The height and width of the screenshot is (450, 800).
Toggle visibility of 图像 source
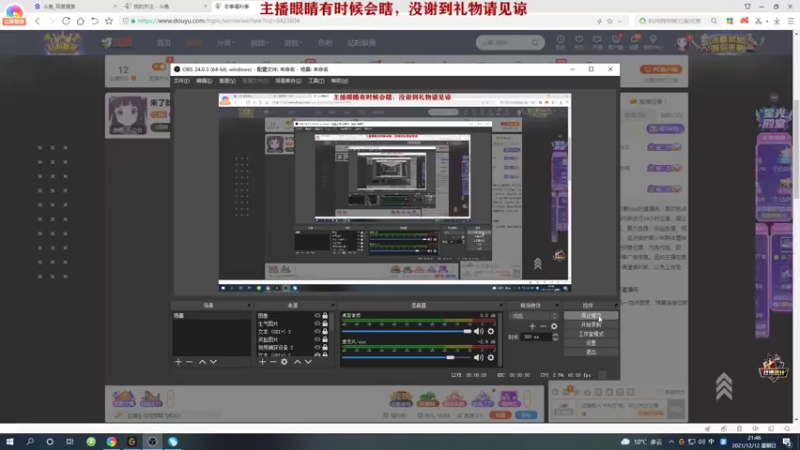[317, 316]
